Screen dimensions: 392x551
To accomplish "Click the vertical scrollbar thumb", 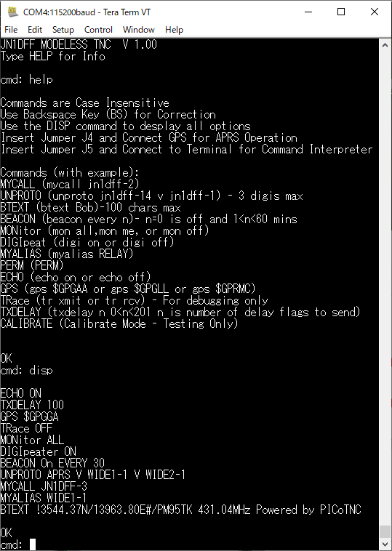I will tap(385, 531).
